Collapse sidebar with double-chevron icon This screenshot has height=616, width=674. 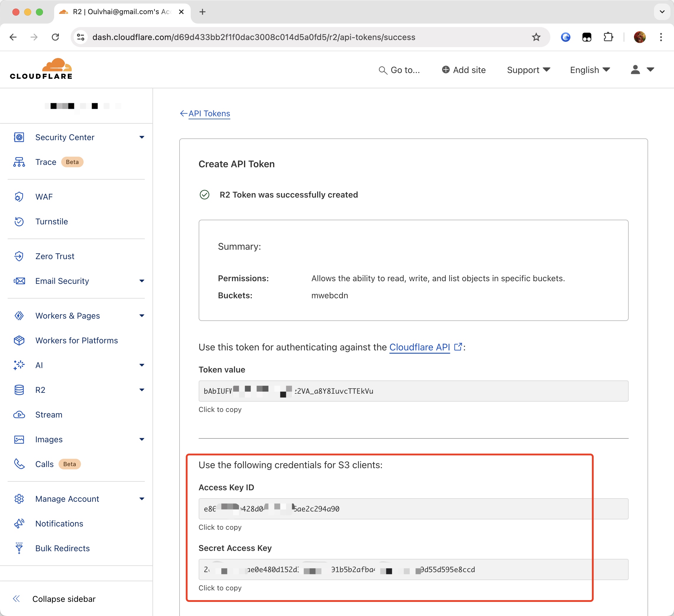pyautogui.click(x=16, y=599)
